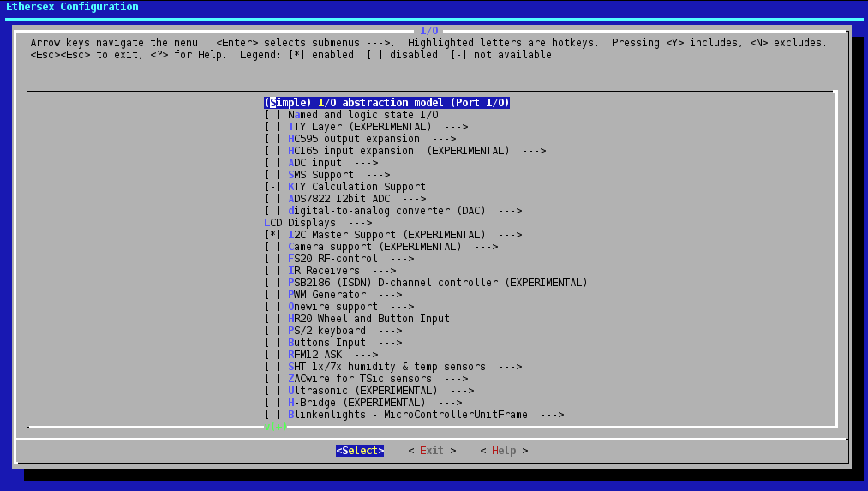The height and width of the screenshot is (491, 868).
Task: Enable HR20 Wheel and Button Input
Action: pos(272,319)
